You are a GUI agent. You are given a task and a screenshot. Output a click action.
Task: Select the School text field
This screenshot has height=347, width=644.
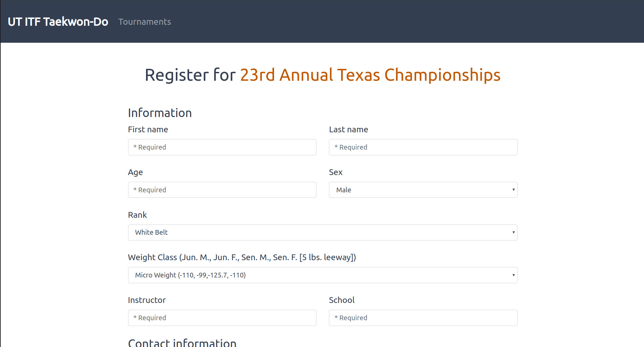click(423, 318)
